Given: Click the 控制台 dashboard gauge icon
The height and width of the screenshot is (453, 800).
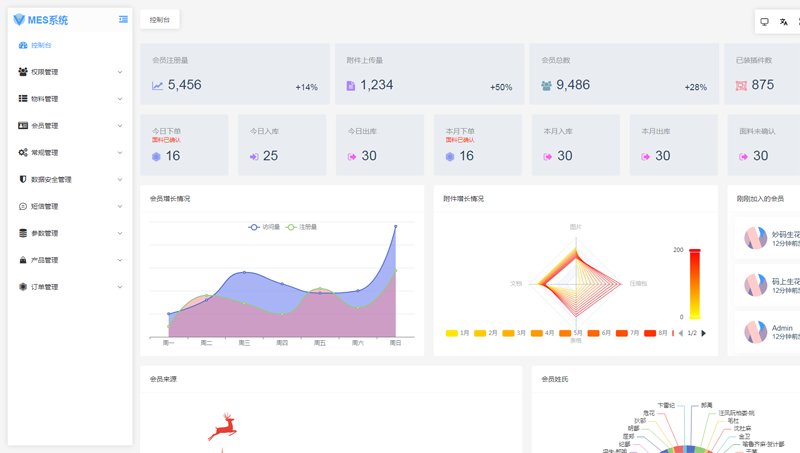Looking at the screenshot, I should [23, 45].
